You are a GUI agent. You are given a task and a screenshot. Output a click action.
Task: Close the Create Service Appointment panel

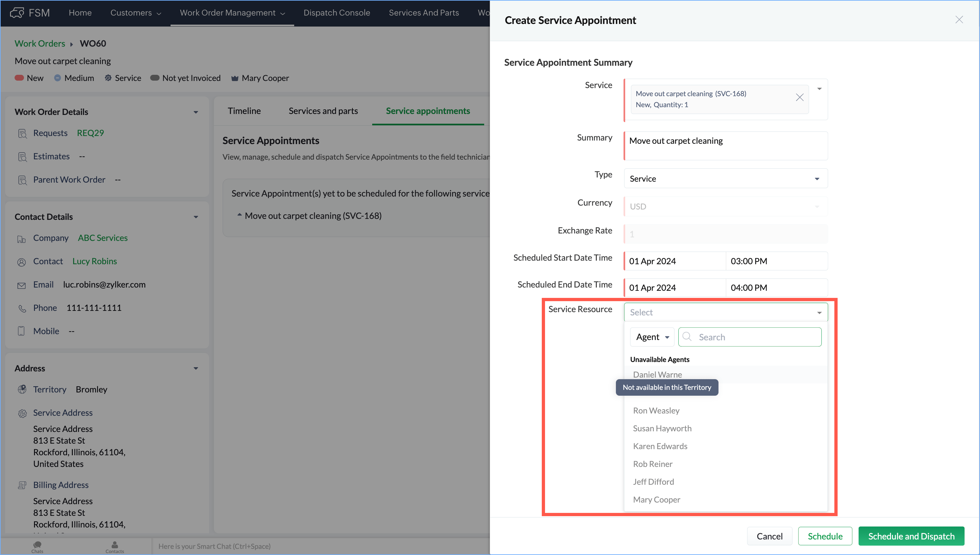pyautogui.click(x=959, y=20)
